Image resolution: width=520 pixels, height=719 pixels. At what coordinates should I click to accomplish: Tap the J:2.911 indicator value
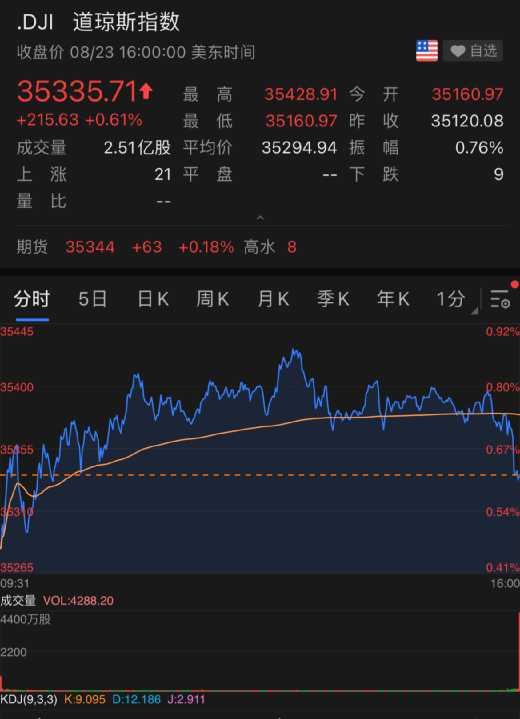click(186, 700)
